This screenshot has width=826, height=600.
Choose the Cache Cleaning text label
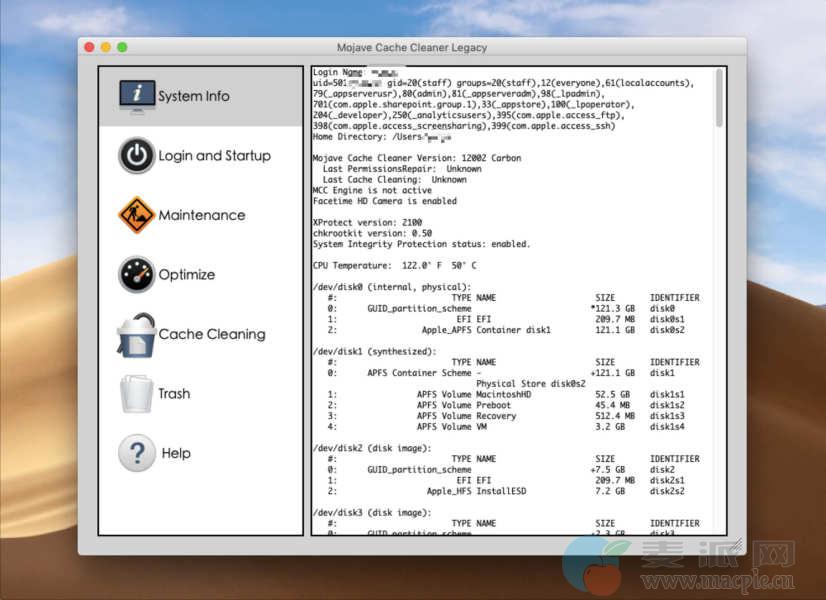[x=212, y=335]
